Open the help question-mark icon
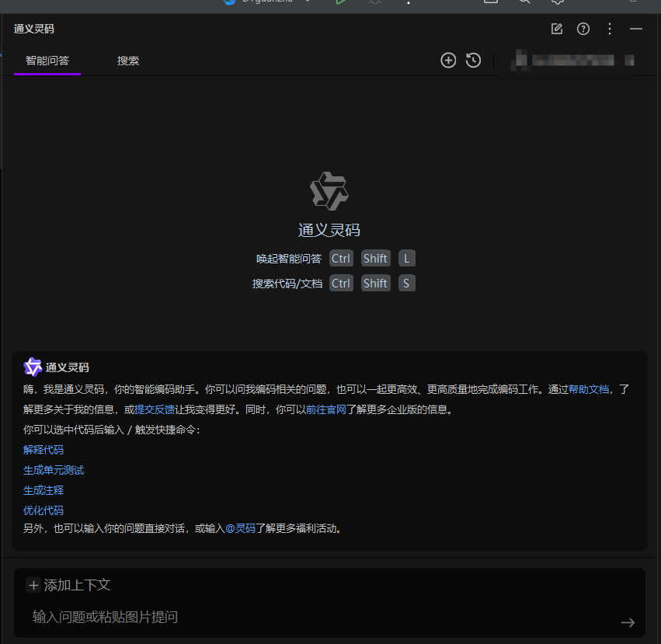 pos(583,29)
